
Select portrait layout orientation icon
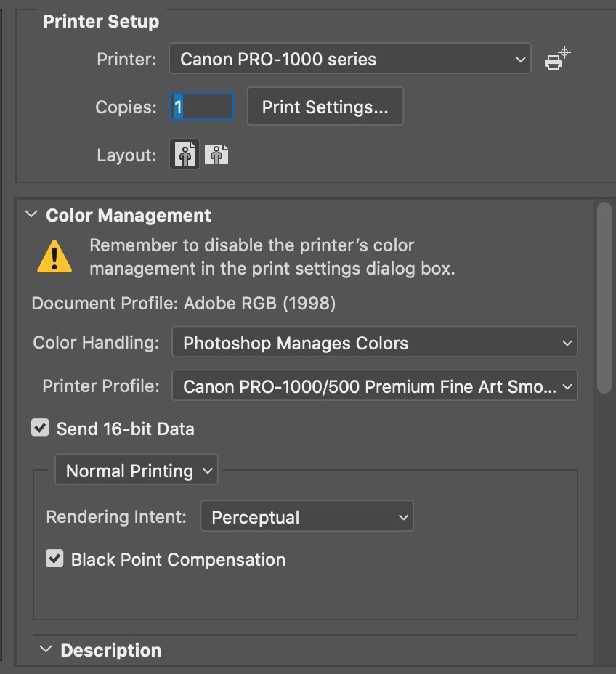tap(185, 154)
